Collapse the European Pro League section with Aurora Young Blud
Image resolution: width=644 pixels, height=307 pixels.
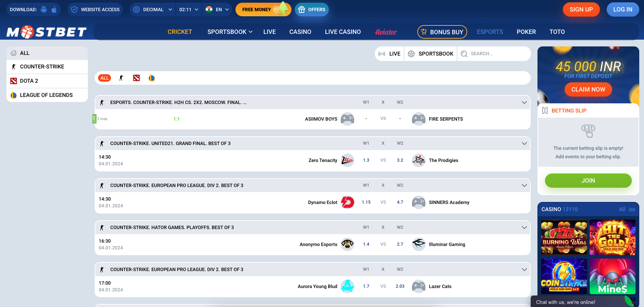524,269
